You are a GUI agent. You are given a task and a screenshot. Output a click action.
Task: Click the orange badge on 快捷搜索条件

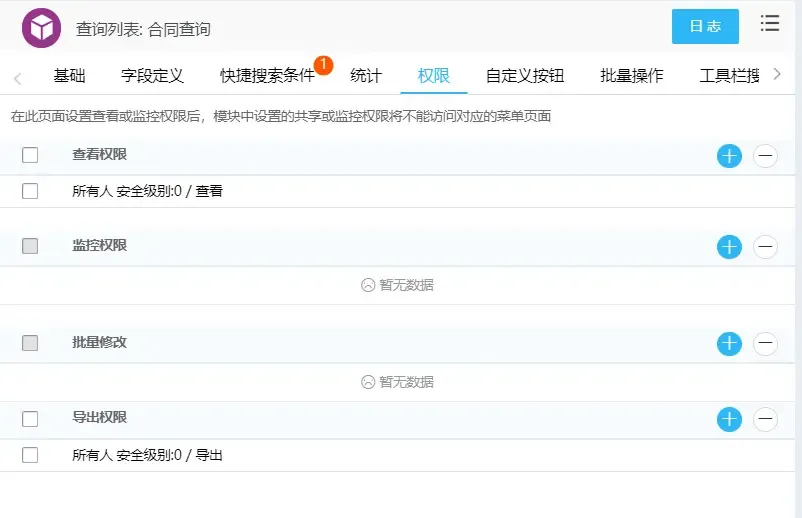323,65
